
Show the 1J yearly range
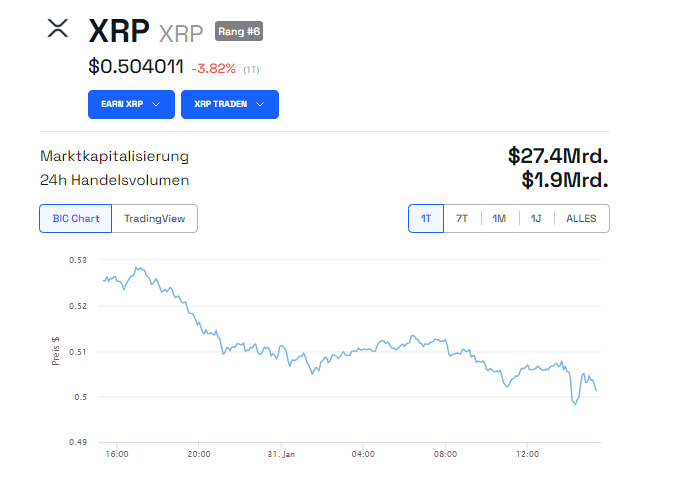(536, 218)
